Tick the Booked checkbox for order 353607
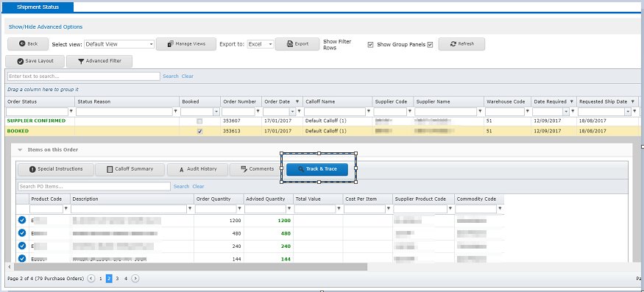 pos(199,121)
